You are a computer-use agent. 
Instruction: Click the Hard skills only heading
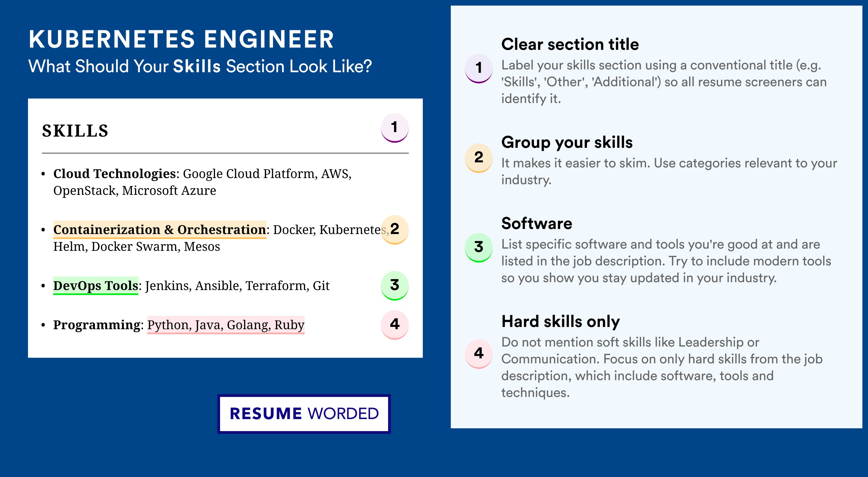click(x=561, y=321)
